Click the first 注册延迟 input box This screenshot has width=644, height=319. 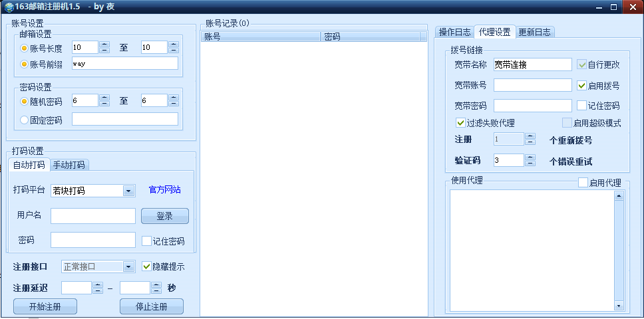point(77,288)
